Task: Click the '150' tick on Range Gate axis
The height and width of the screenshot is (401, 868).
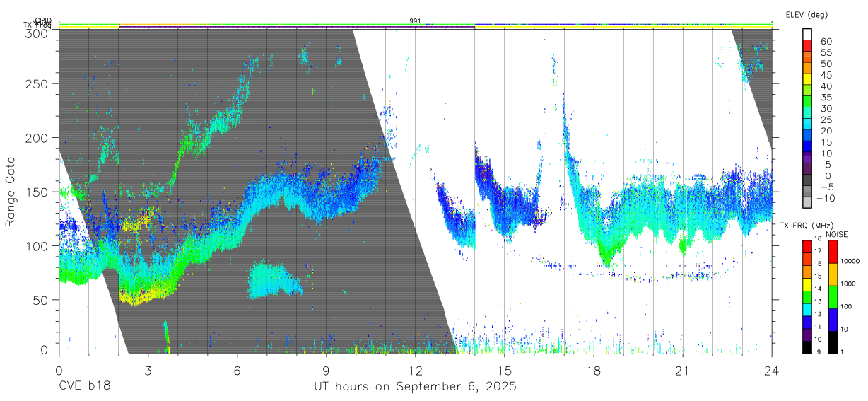Action: coord(38,192)
